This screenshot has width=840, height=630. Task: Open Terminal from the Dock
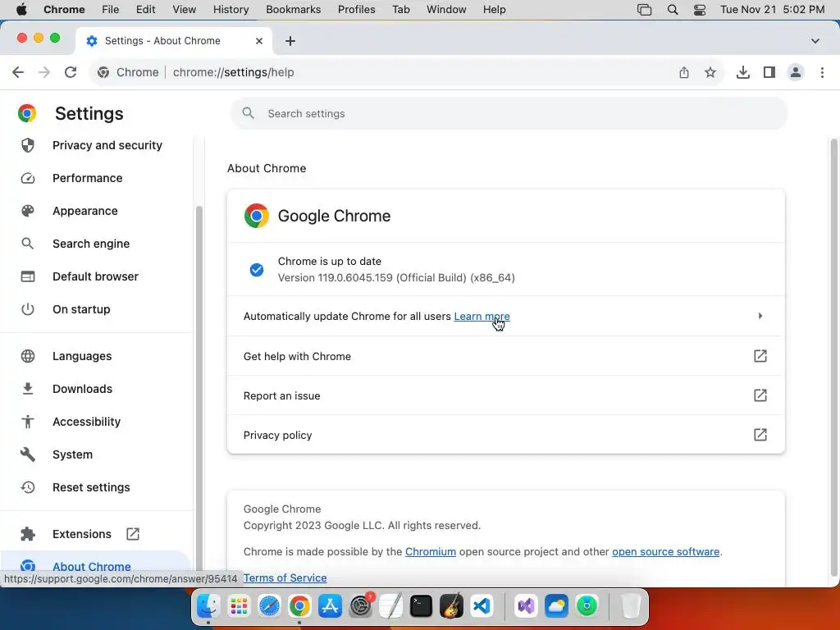[421, 606]
